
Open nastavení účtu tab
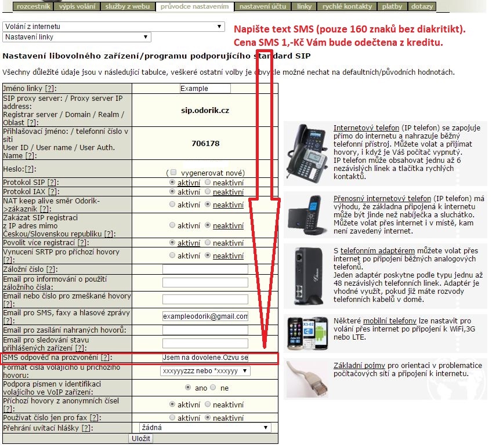(x=263, y=6)
